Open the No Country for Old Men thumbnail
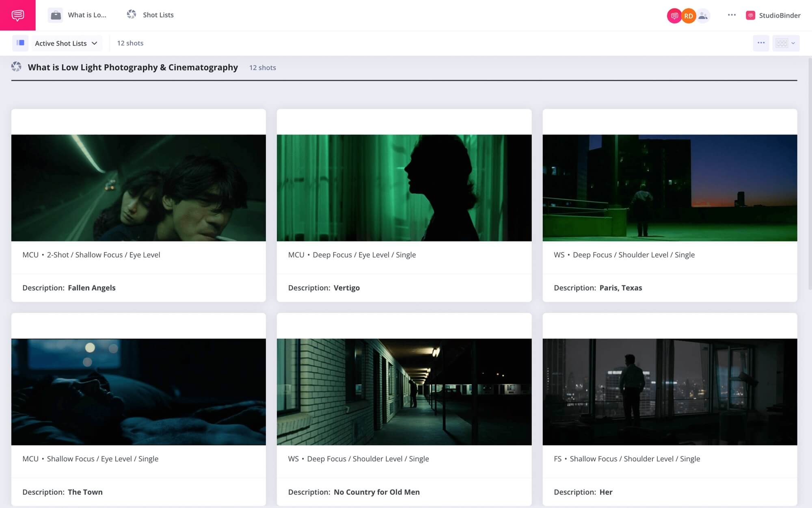The height and width of the screenshot is (508, 812). 404,392
